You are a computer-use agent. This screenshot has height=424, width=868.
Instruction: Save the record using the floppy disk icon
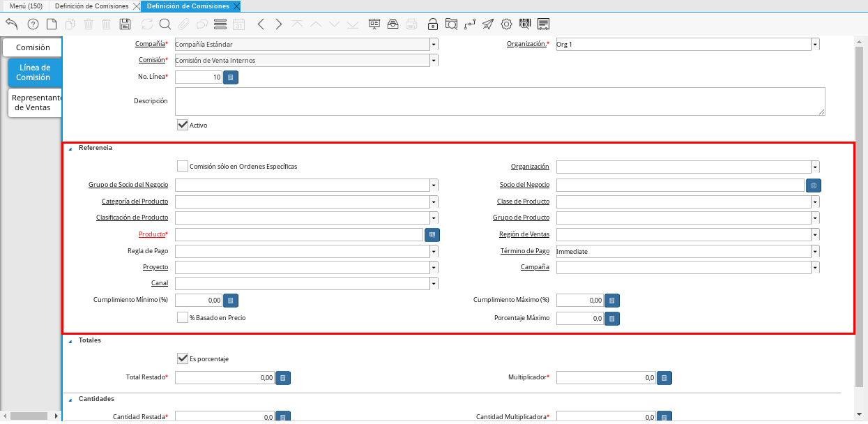[125, 24]
